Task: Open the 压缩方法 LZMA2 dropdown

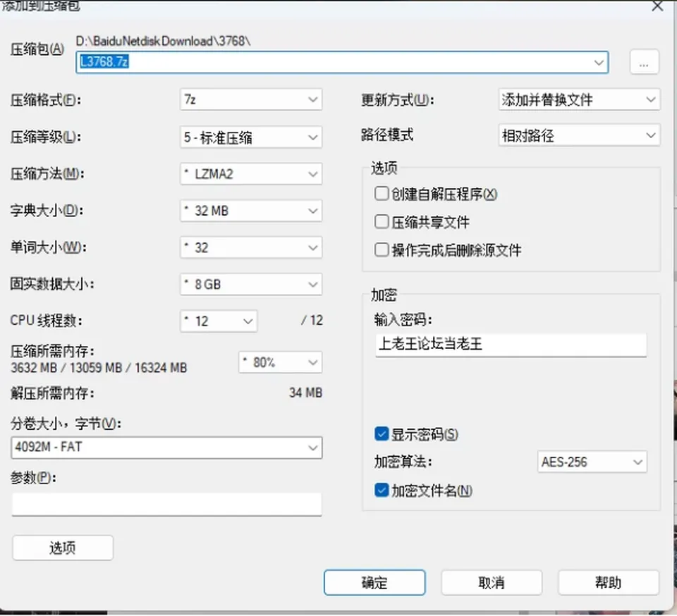Action: pyautogui.click(x=251, y=174)
